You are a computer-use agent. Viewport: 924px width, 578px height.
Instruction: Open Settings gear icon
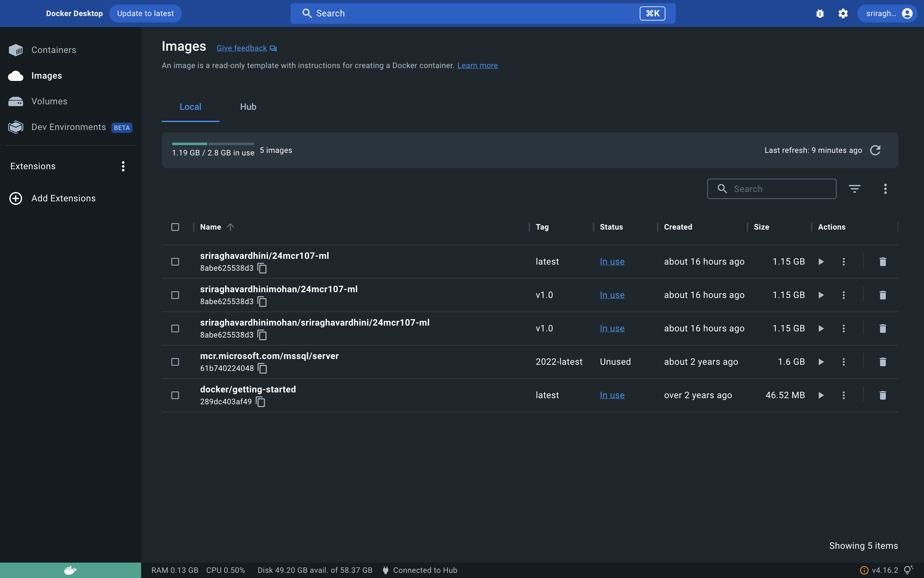(x=843, y=13)
